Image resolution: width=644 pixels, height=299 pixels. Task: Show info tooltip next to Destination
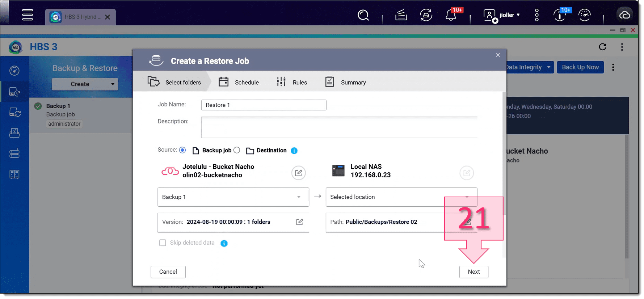click(x=294, y=151)
